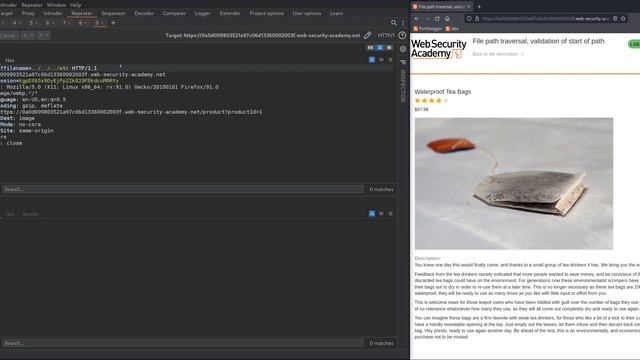Select side-by-side request/response layout icon

click(x=370, y=48)
